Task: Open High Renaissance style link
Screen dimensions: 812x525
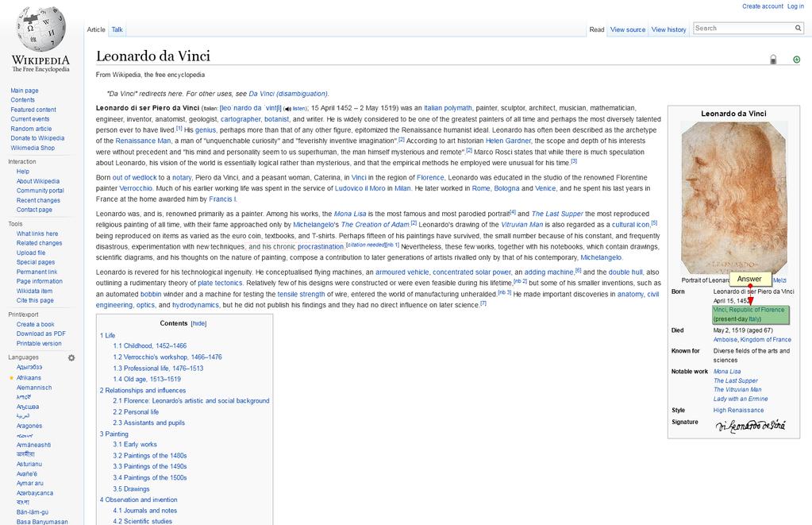Action: 738,411
